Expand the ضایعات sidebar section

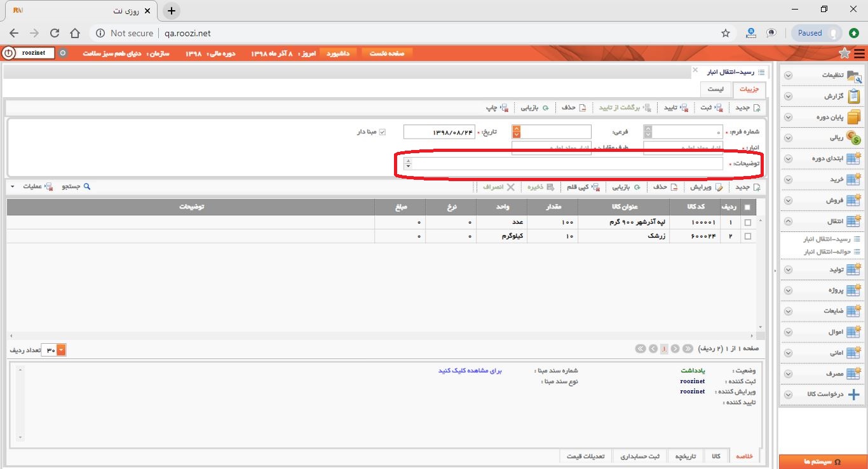click(789, 311)
